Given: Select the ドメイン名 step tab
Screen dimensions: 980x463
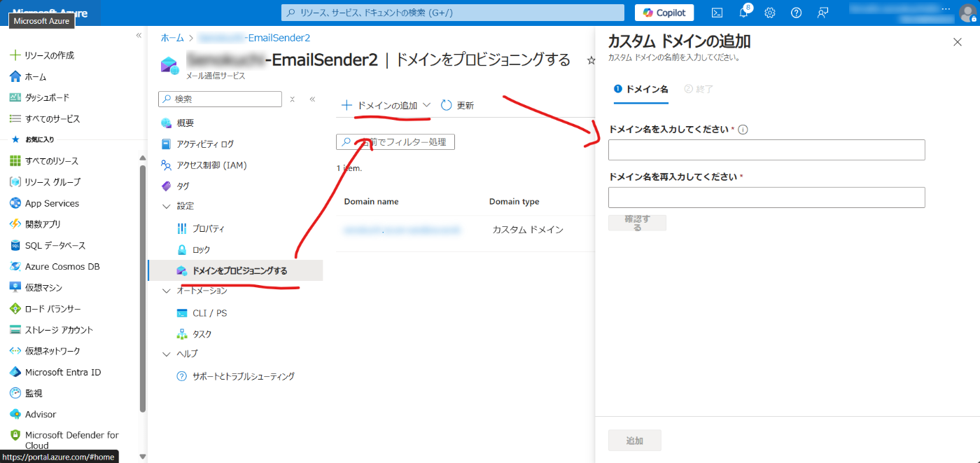Looking at the screenshot, I should click(640, 90).
